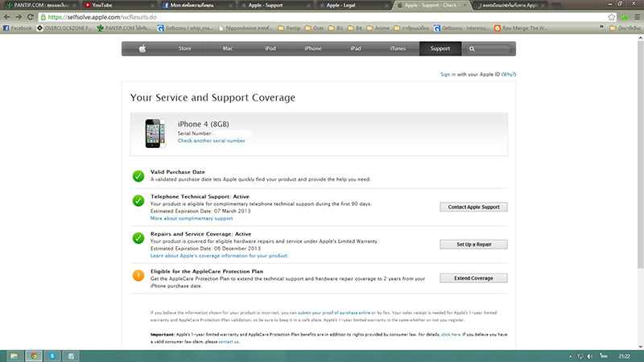Click the iPhone 4 product image

[x=155, y=134]
